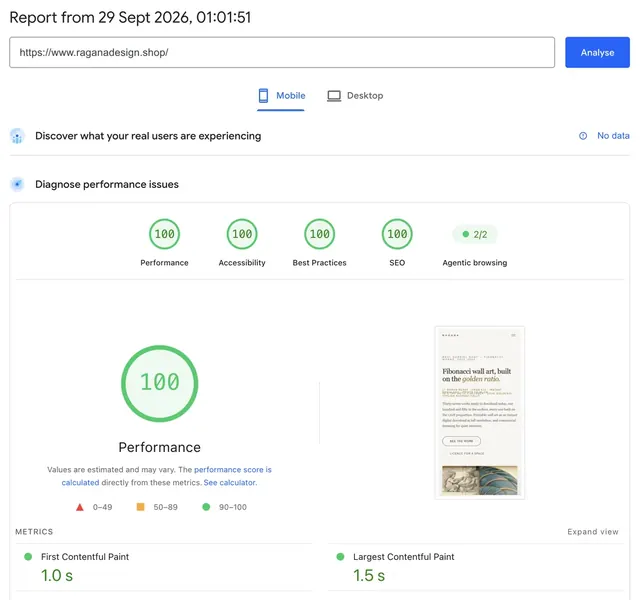
Task: Click the page screenshot thumbnail
Action: pyautogui.click(x=480, y=413)
